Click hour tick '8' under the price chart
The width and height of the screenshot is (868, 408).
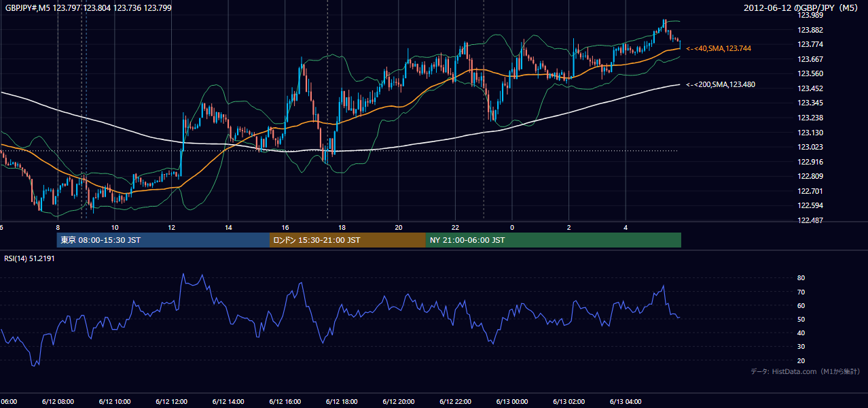(x=58, y=228)
